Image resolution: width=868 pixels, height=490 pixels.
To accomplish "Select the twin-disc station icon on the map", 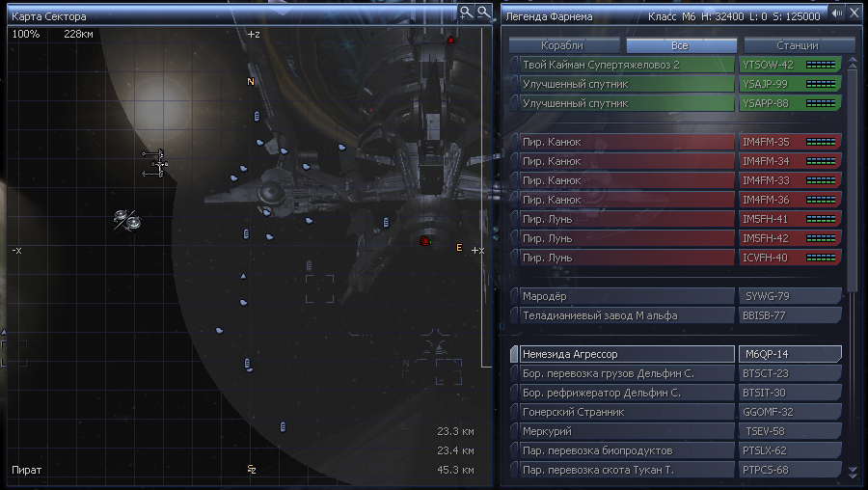I will (x=127, y=220).
